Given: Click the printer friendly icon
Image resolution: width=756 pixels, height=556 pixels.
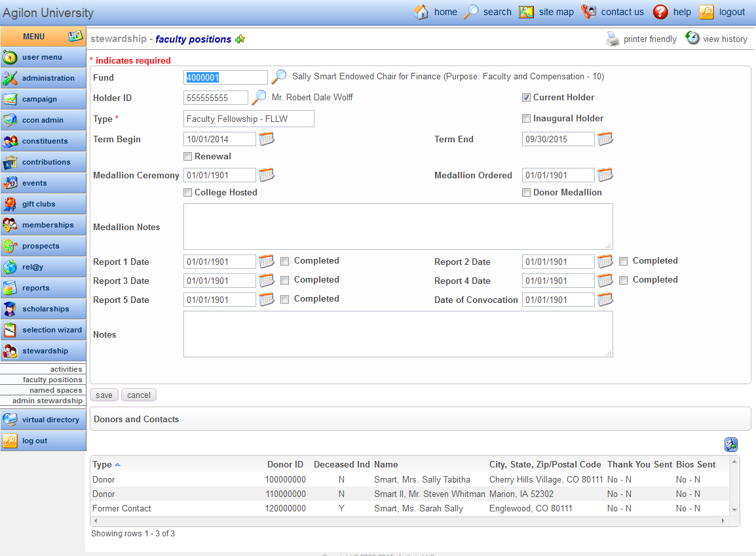Looking at the screenshot, I should point(613,39).
